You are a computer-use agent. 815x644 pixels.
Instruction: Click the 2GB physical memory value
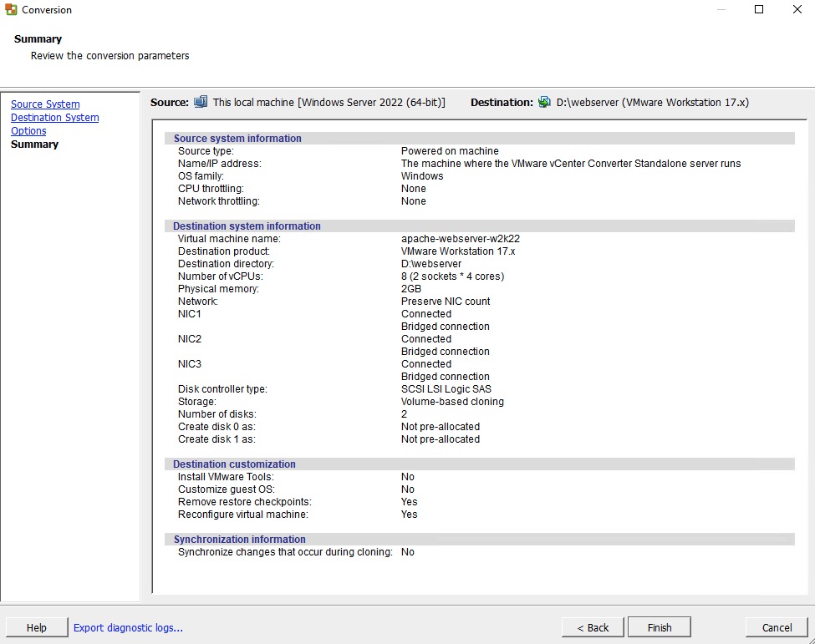point(411,288)
